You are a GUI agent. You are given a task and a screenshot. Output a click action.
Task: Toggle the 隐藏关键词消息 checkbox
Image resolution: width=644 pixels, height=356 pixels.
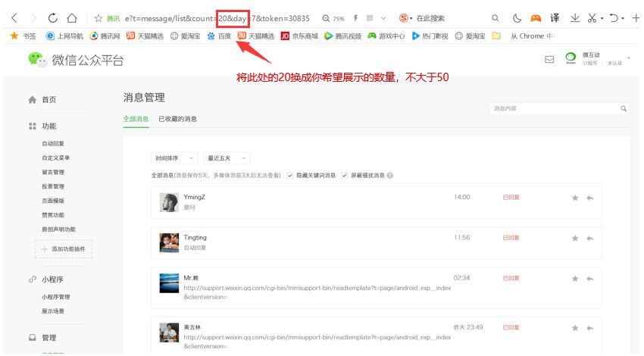click(x=290, y=176)
